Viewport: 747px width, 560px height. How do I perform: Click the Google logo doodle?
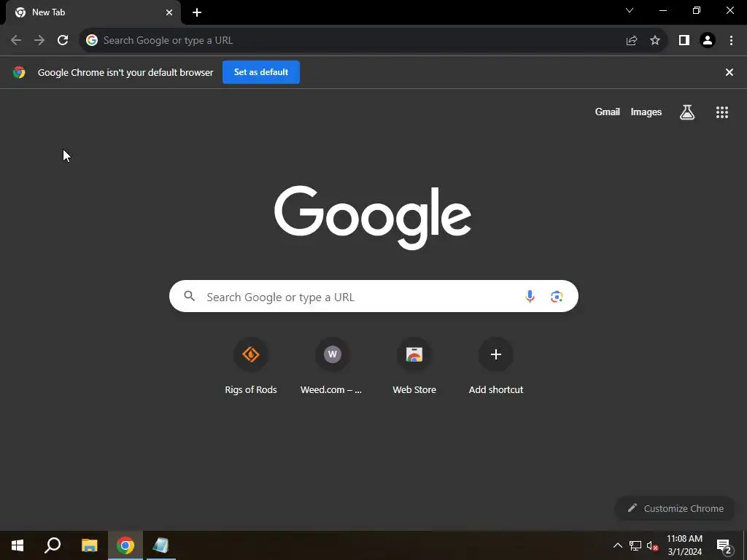[373, 217]
